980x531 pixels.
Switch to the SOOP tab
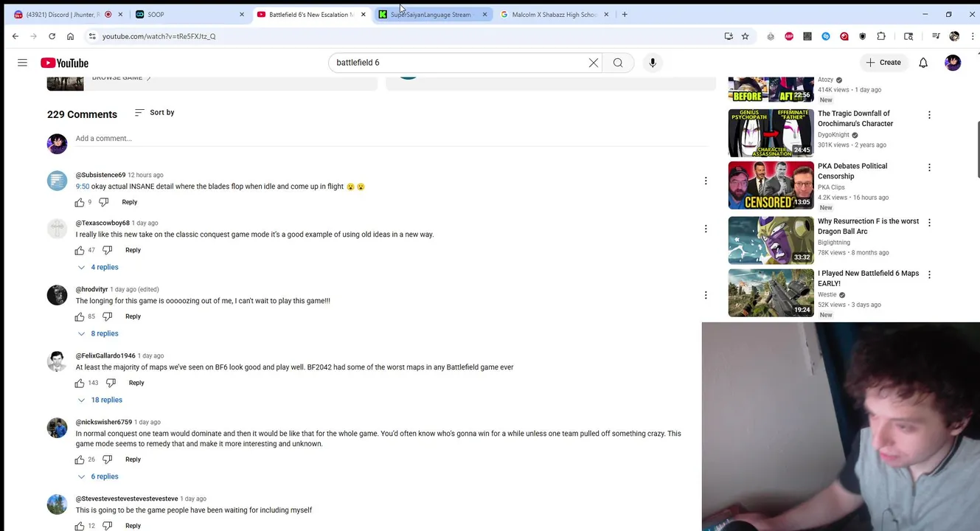tap(188, 14)
